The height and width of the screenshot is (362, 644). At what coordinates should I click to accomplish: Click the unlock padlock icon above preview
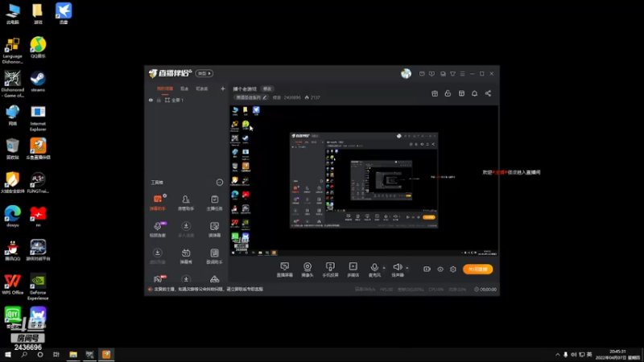[x=448, y=93]
